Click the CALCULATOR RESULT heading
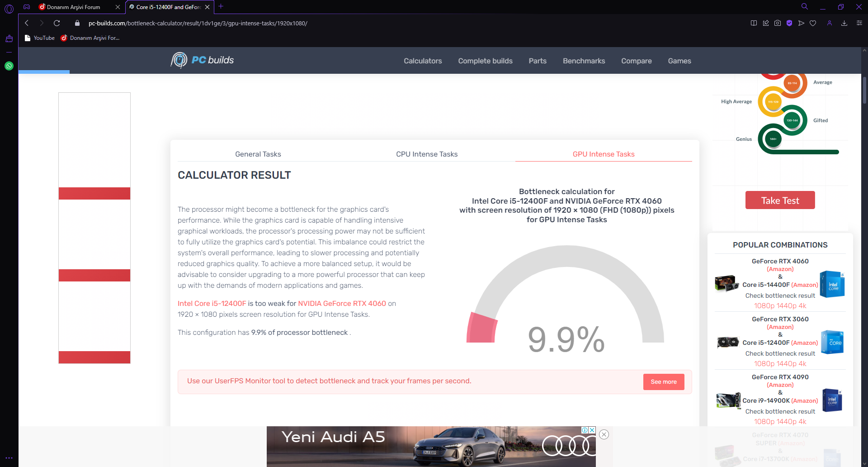 [234, 176]
